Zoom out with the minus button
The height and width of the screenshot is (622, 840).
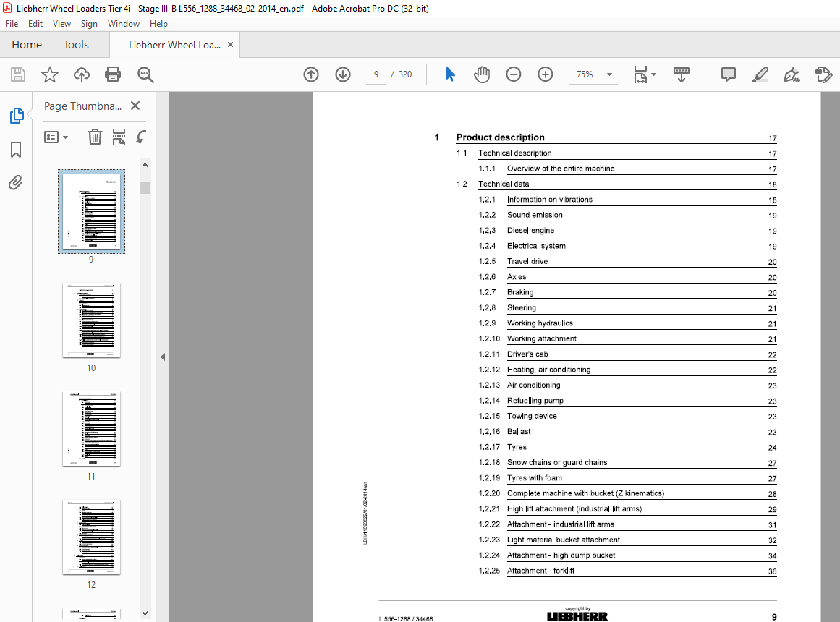(x=513, y=74)
